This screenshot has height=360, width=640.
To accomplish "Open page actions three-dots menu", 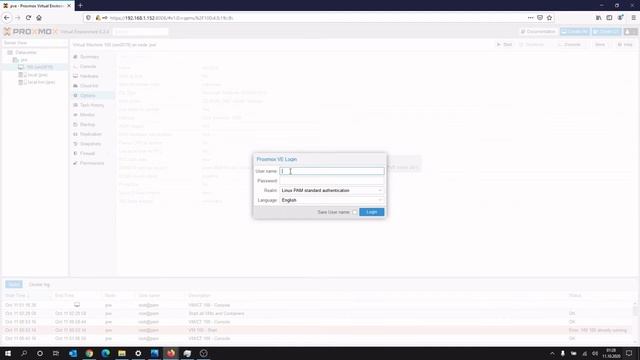I will 530,18.
